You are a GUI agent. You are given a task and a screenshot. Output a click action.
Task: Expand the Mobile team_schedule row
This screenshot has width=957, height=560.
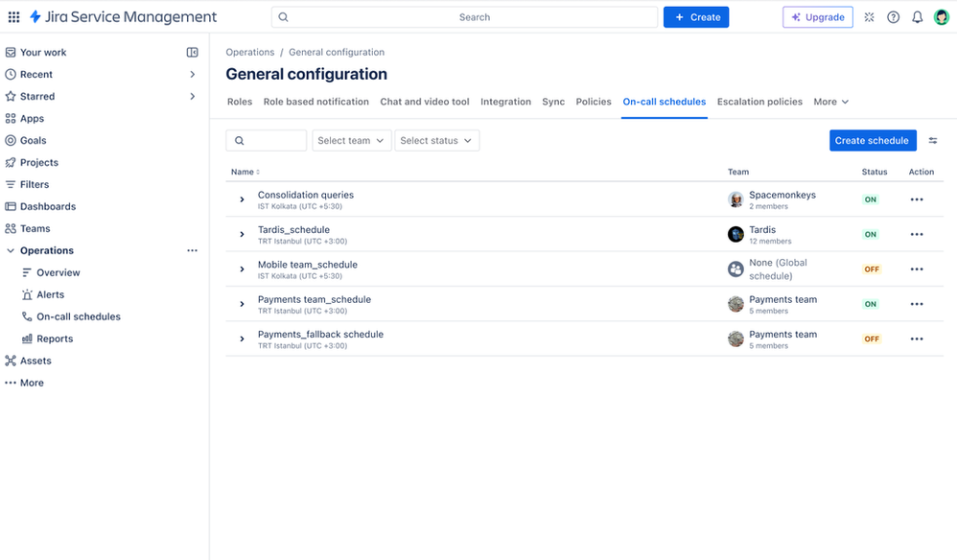pos(242,269)
